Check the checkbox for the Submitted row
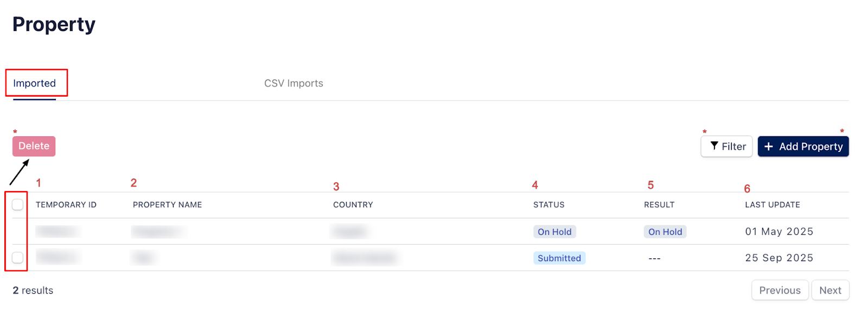 tap(18, 258)
